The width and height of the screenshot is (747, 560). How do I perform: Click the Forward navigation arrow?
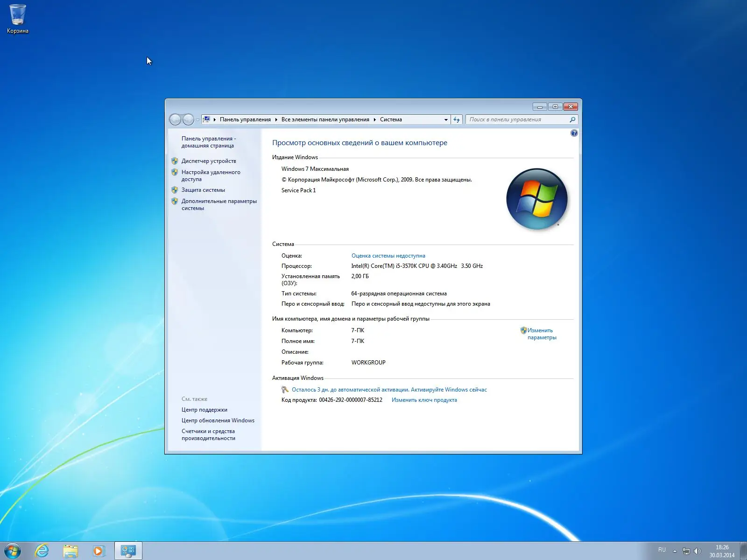point(188,119)
